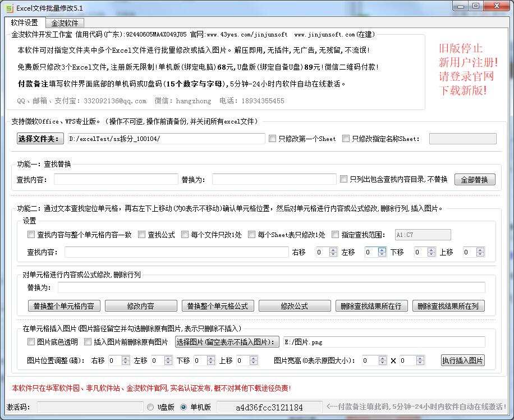Click the 功能一 替换为 input field
The height and width of the screenshot is (420, 514).
pyautogui.click(x=274, y=179)
